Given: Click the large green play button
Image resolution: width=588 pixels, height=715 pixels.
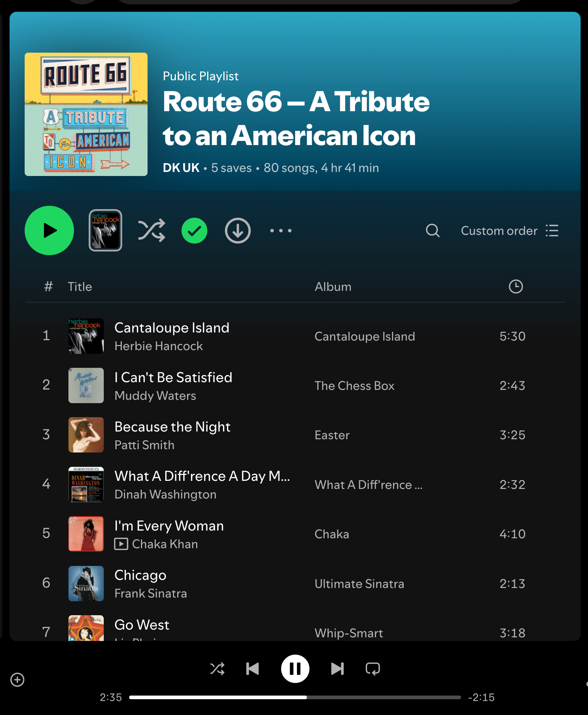Looking at the screenshot, I should [x=49, y=230].
